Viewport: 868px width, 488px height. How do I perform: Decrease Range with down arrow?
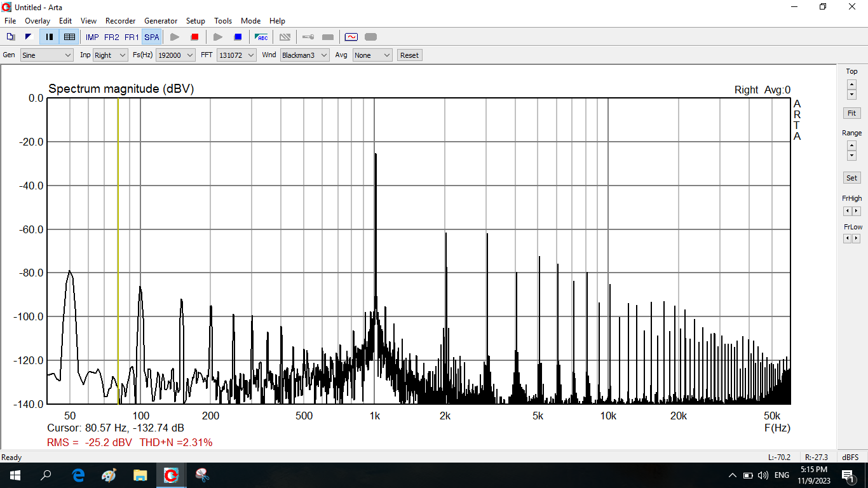(851, 156)
